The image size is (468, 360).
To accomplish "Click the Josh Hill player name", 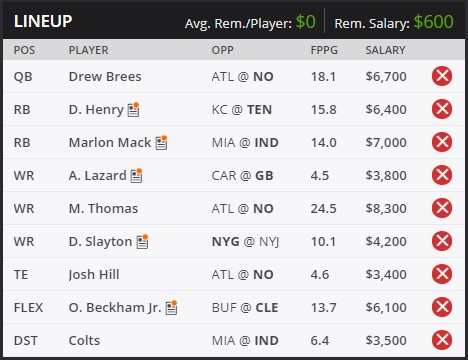I will tap(94, 275).
